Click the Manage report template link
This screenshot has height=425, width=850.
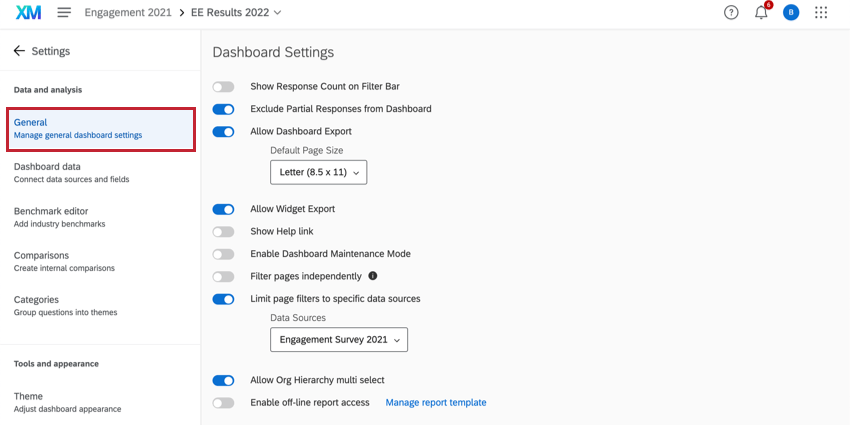[x=436, y=403]
